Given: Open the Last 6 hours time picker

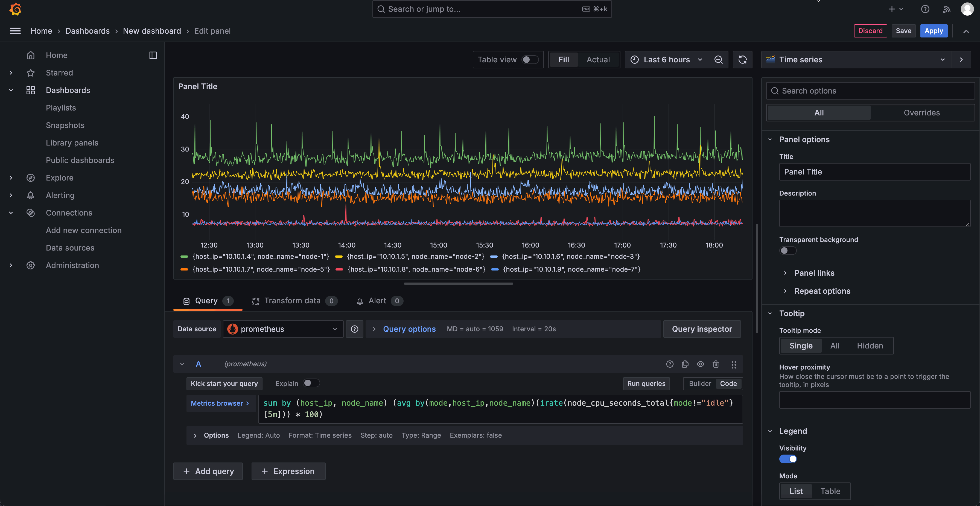Looking at the screenshot, I should pyautogui.click(x=666, y=60).
